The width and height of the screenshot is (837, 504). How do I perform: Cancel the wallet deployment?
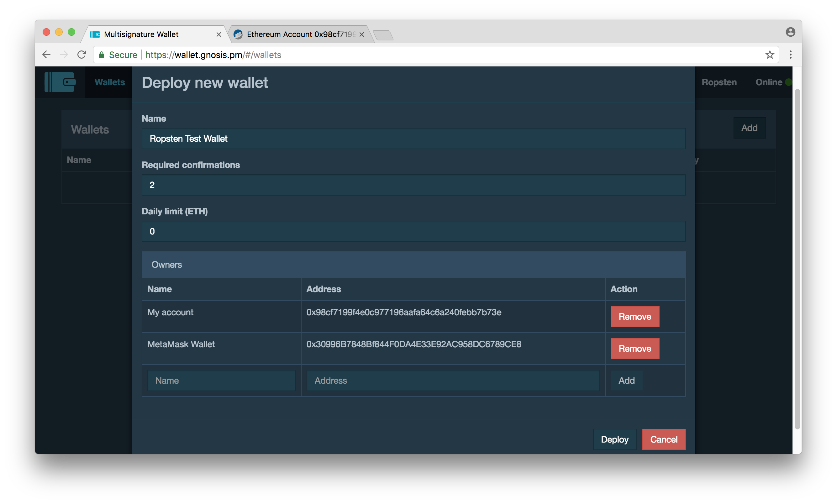tap(663, 439)
